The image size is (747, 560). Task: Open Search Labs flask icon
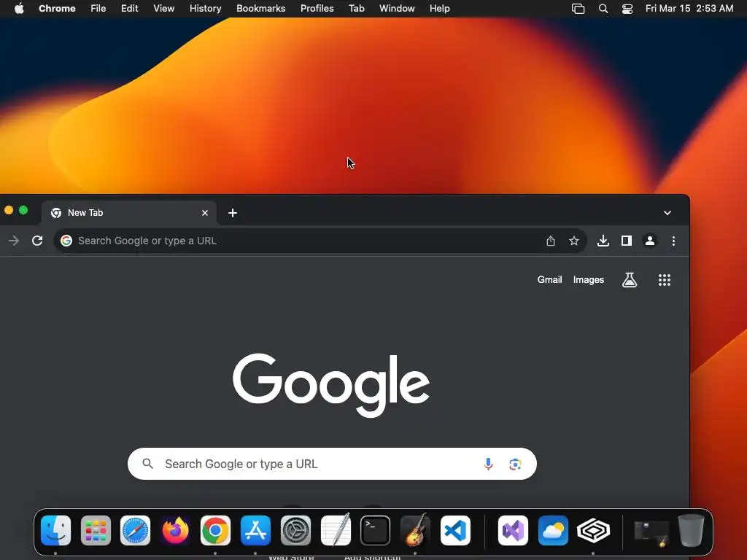point(630,280)
